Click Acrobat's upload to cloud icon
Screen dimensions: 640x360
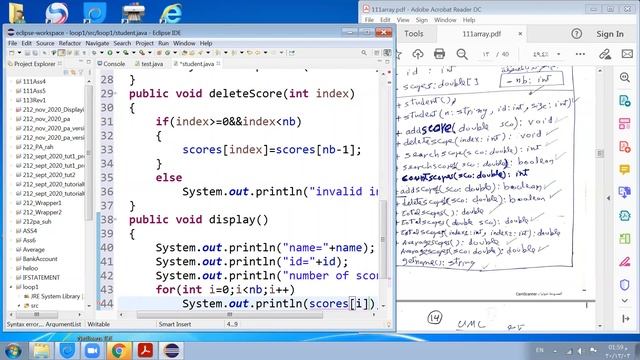click(x=418, y=54)
